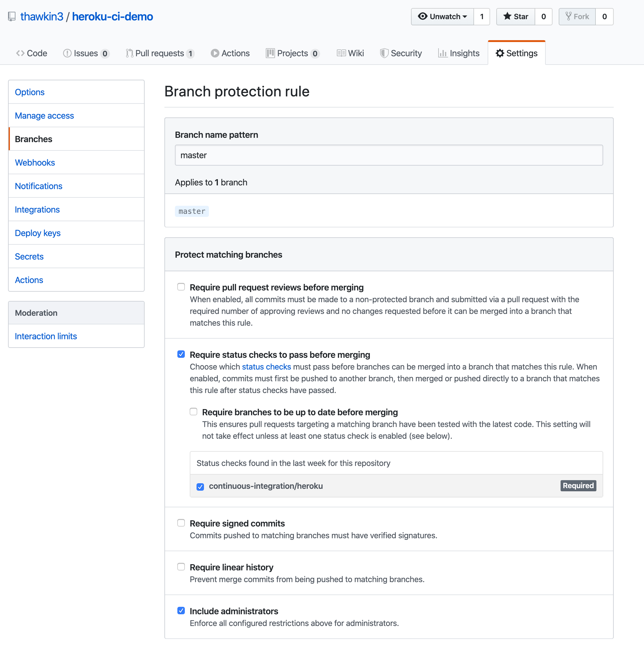Click the Issues tab exclamation icon

[67, 53]
